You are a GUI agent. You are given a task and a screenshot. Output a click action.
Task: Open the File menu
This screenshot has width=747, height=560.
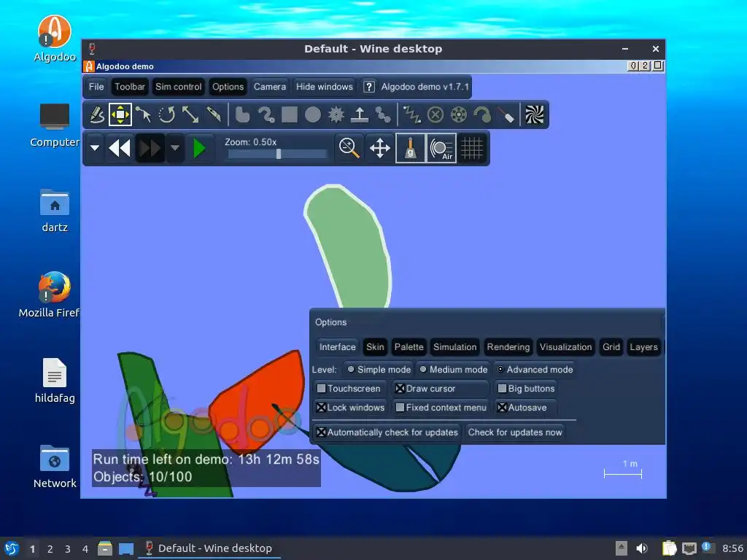(x=96, y=87)
